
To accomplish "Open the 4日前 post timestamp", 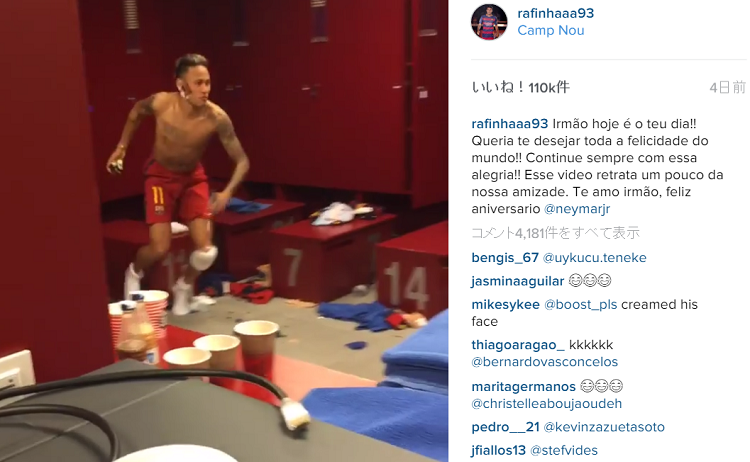I will point(728,88).
